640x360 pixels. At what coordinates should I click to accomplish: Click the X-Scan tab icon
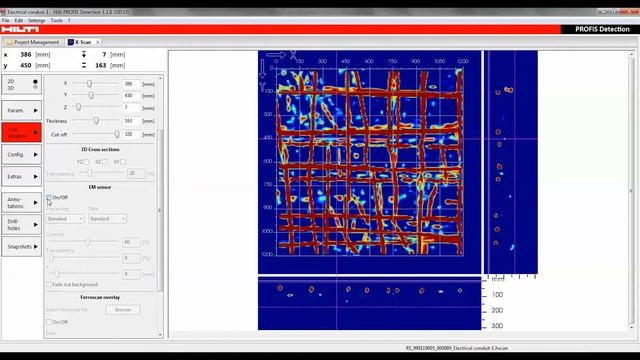[x=71, y=42]
